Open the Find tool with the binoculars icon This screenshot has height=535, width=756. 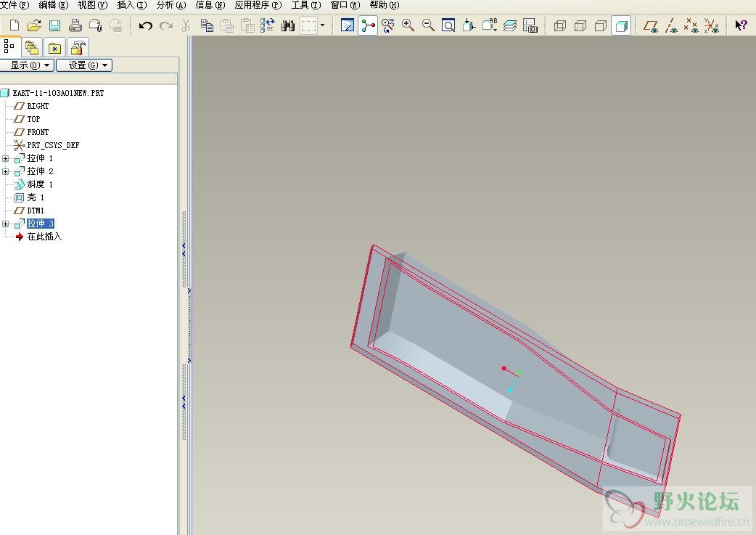click(x=288, y=25)
